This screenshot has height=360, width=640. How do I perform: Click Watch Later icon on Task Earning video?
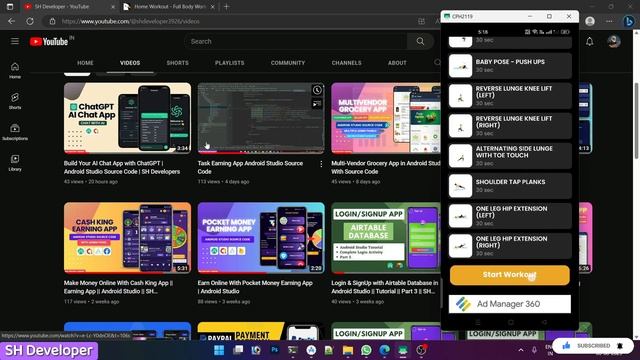click(x=317, y=90)
